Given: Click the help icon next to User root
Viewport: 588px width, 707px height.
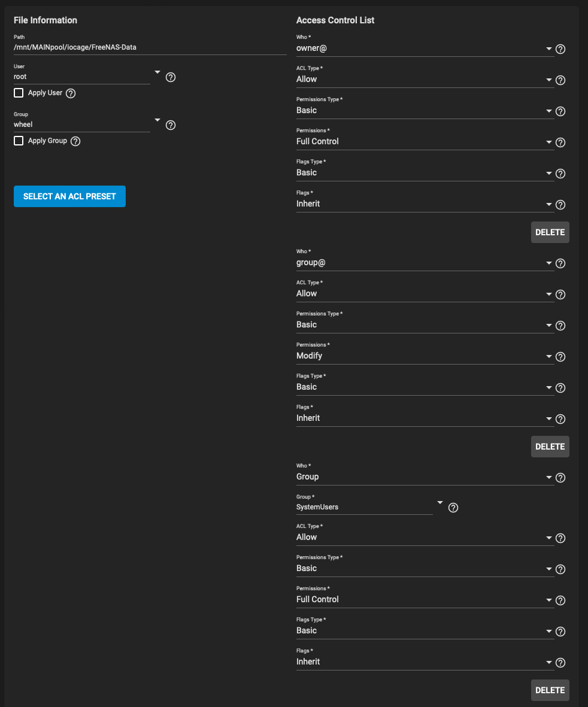Looking at the screenshot, I should click(171, 77).
